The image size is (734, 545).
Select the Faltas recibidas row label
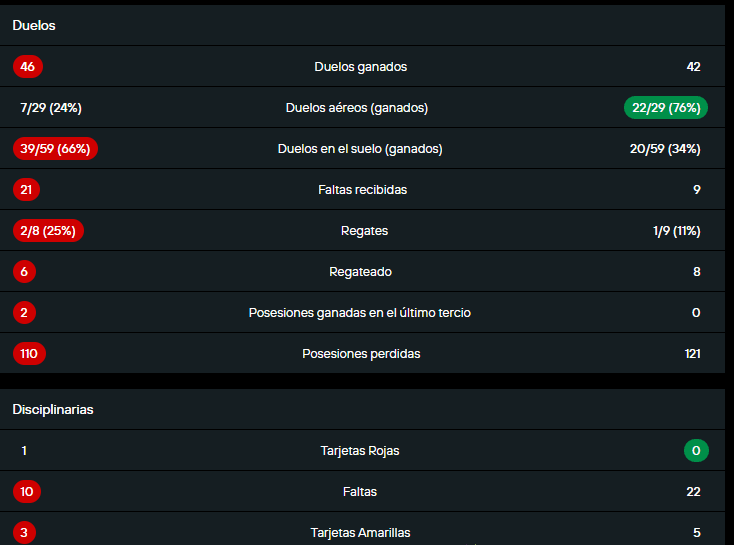coord(360,190)
